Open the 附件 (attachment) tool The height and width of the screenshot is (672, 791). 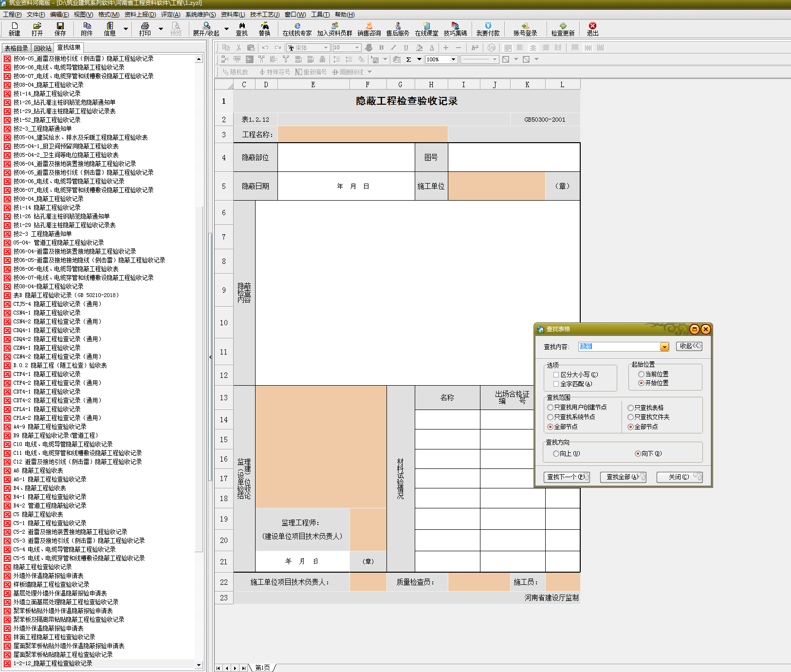pyautogui.click(x=87, y=29)
